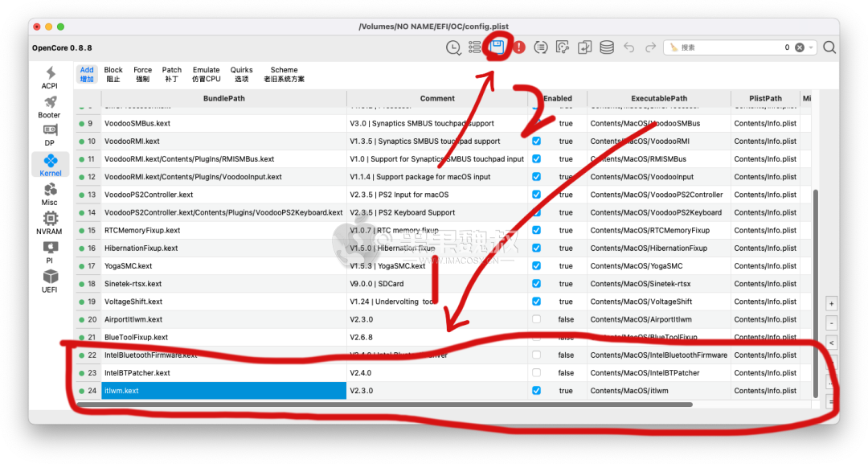Open the Patch tab

(x=171, y=72)
